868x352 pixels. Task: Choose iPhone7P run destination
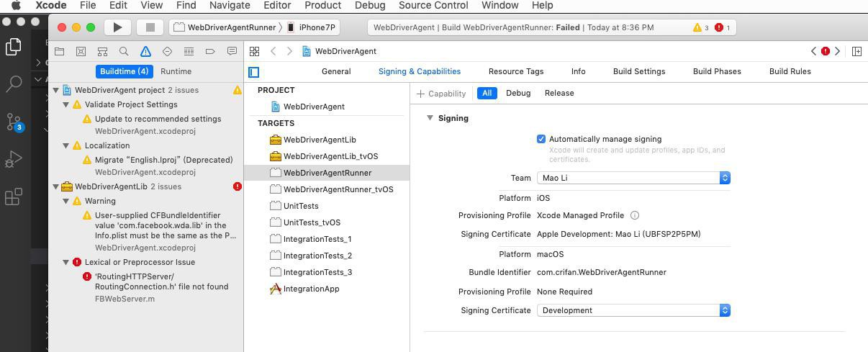311,27
